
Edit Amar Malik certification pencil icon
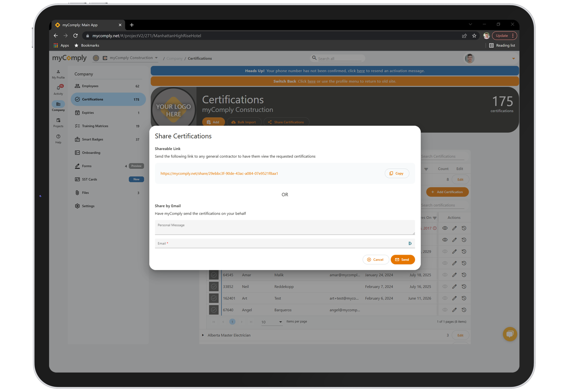(x=454, y=275)
